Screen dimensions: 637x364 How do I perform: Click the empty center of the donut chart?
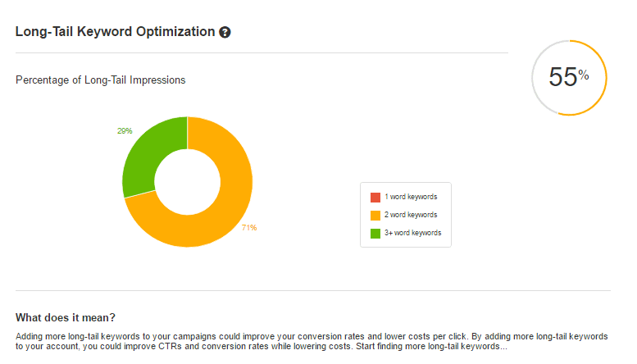(x=188, y=182)
